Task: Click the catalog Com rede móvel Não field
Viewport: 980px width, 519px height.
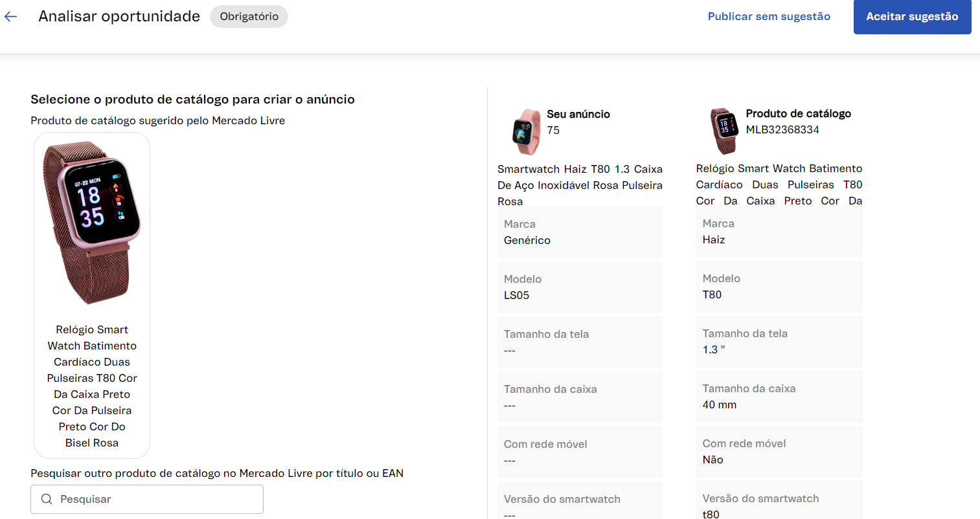Action: (x=779, y=452)
